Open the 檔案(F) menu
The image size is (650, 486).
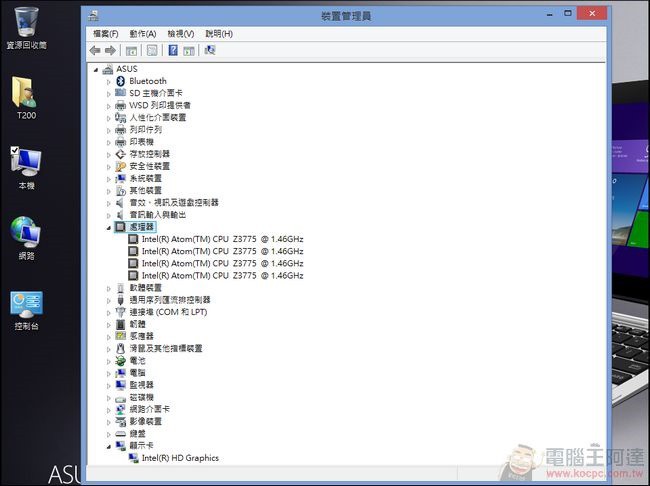(105, 34)
